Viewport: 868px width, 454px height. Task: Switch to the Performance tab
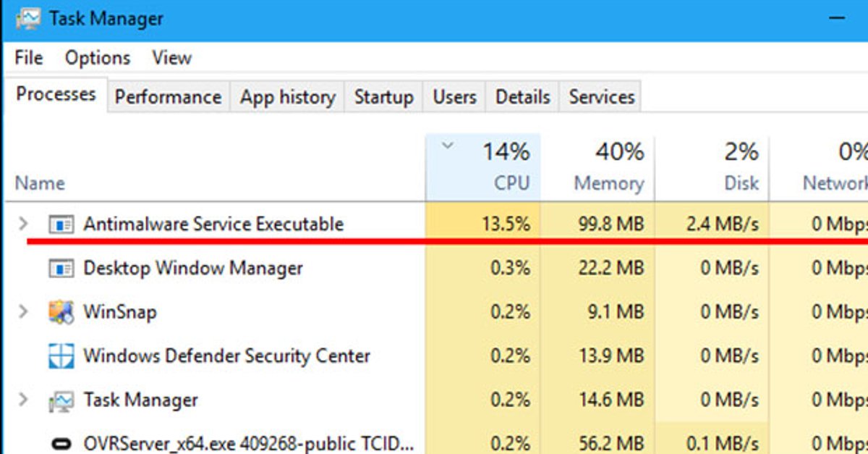tap(167, 96)
